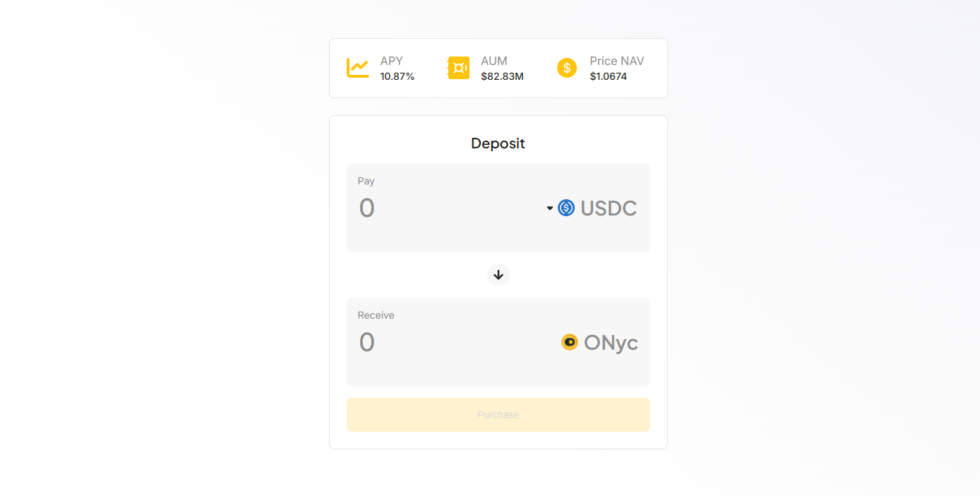Viewport: 980px width, 496px height.
Task: Open the pay token dropdown caret
Action: tap(550, 208)
